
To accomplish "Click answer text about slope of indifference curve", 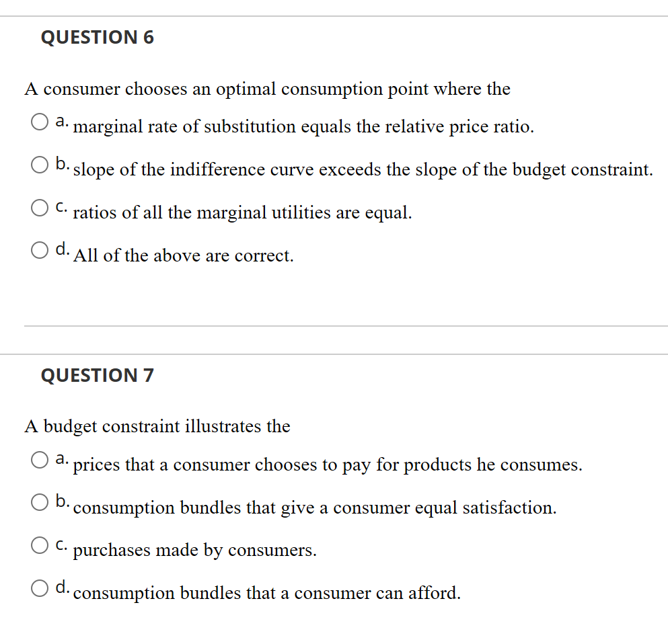I will pos(362,169).
